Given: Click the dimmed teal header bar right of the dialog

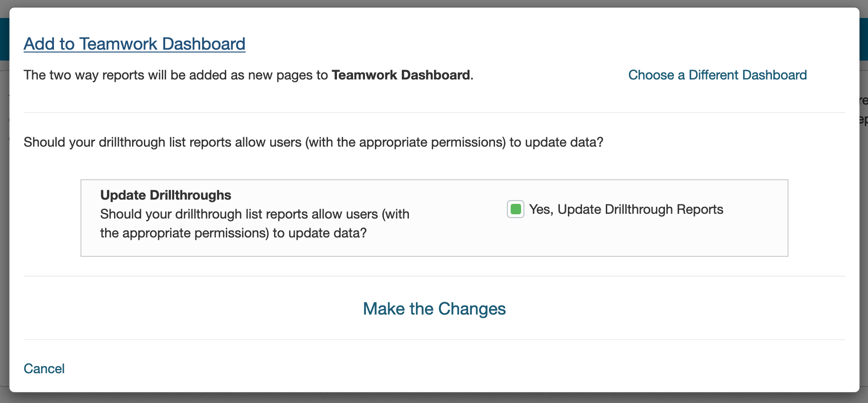Looking at the screenshot, I should [864, 39].
